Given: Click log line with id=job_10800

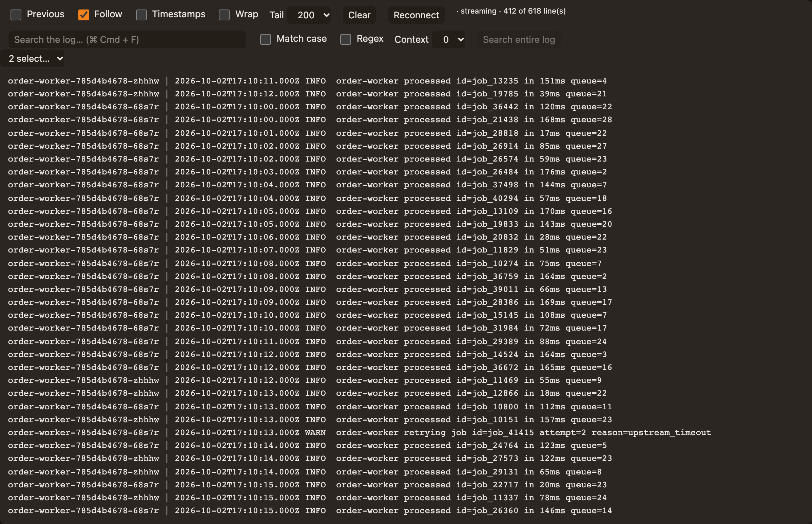Looking at the screenshot, I should (310, 407).
